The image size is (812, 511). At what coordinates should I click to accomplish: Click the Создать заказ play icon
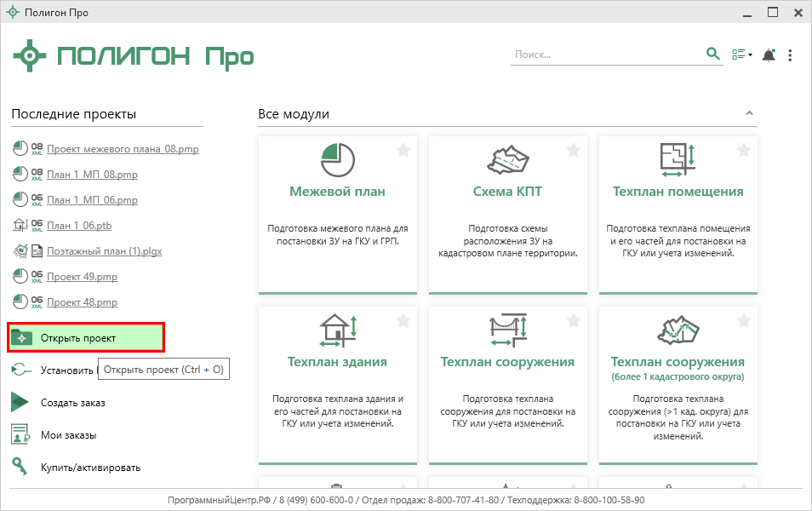click(20, 402)
